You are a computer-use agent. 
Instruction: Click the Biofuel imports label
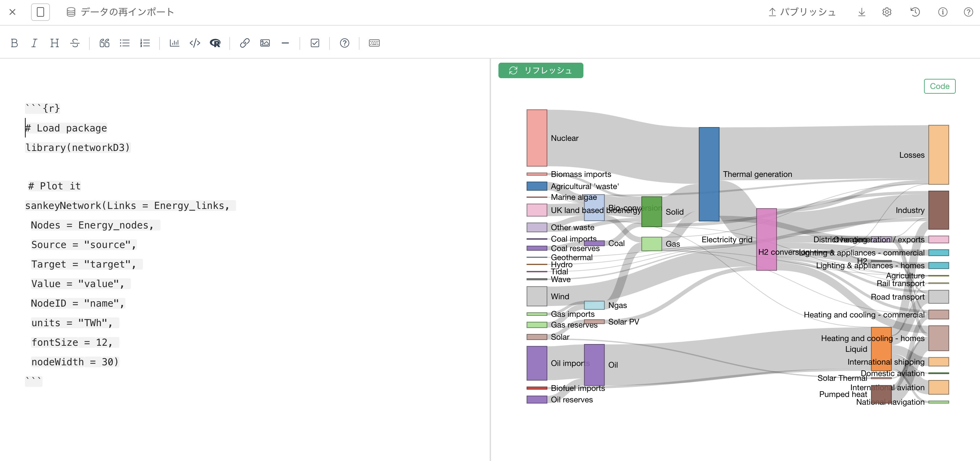pyautogui.click(x=578, y=388)
